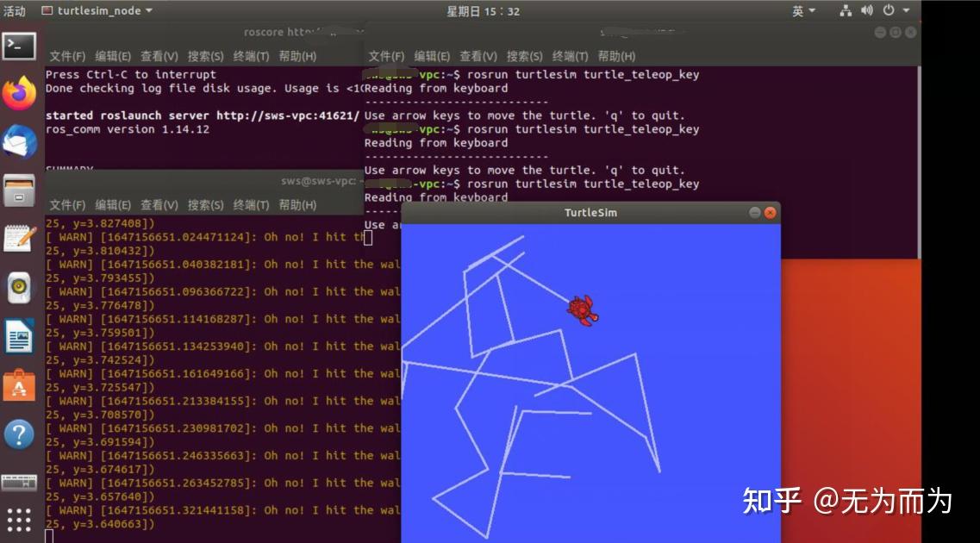Show all applications with the dots grid
This screenshot has height=543, width=980.
[19, 518]
